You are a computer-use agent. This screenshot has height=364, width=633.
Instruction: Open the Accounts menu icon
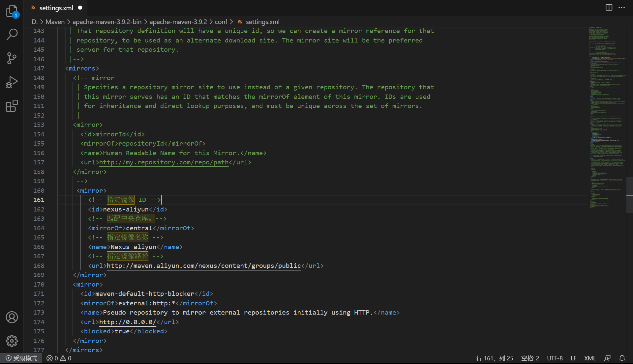(12, 317)
